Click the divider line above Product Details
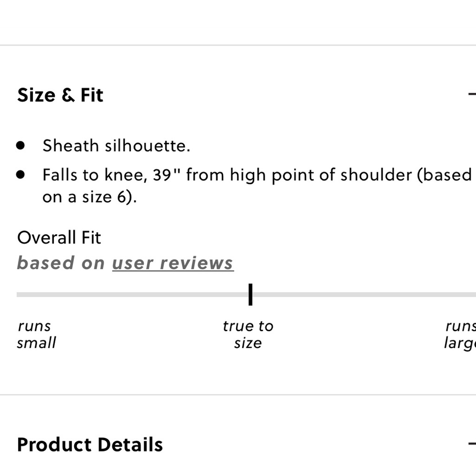476x476 pixels. click(x=238, y=395)
